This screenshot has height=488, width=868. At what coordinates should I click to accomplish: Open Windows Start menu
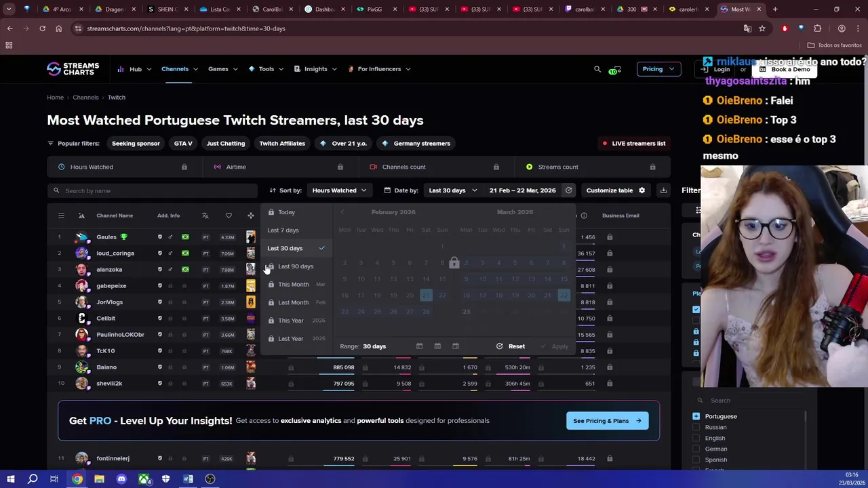pos(10,479)
